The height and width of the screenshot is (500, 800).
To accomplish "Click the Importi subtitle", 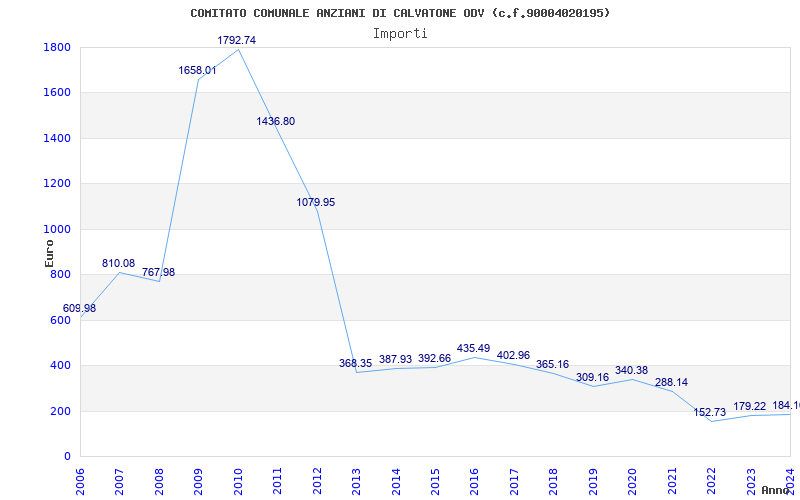I will click(400, 34).
